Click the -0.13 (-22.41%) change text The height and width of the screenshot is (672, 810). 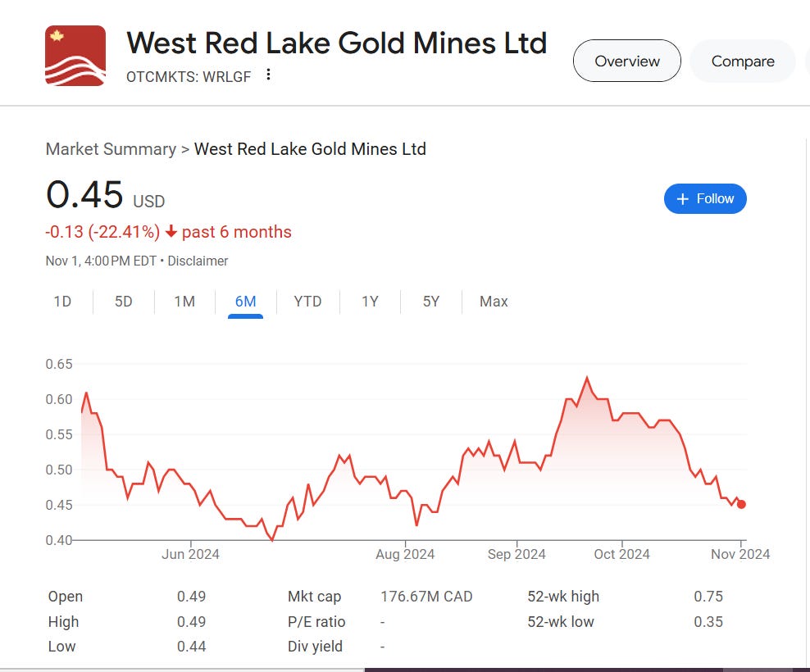point(102,232)
